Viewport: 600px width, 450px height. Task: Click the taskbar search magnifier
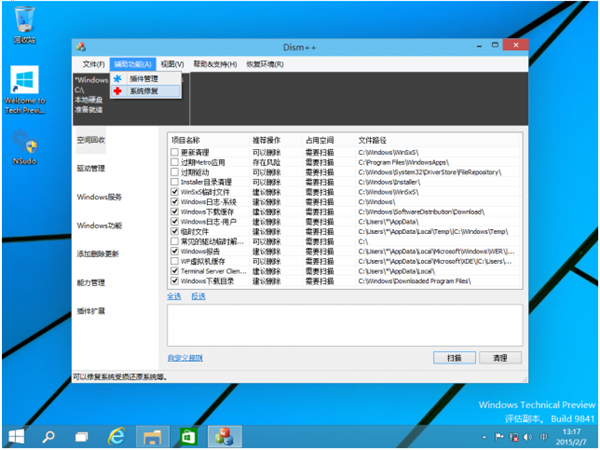point(49,436)
